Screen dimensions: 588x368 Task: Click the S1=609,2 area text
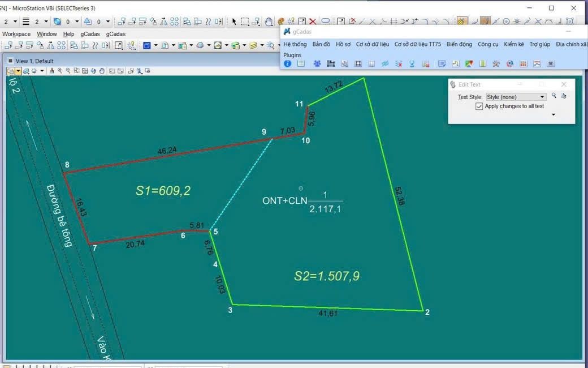(163, 191)
